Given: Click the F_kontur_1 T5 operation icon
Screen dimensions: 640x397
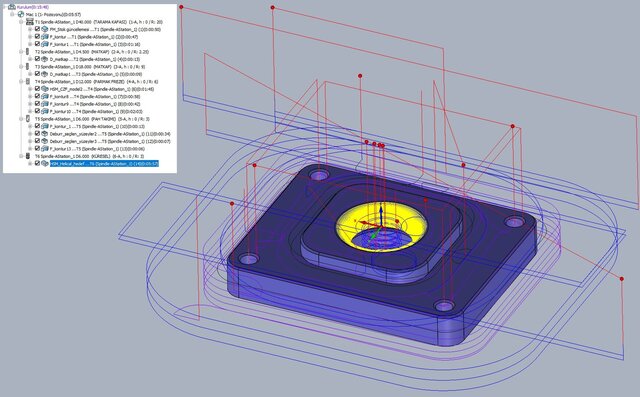Looking at the screenshot, I should point(44,126).
